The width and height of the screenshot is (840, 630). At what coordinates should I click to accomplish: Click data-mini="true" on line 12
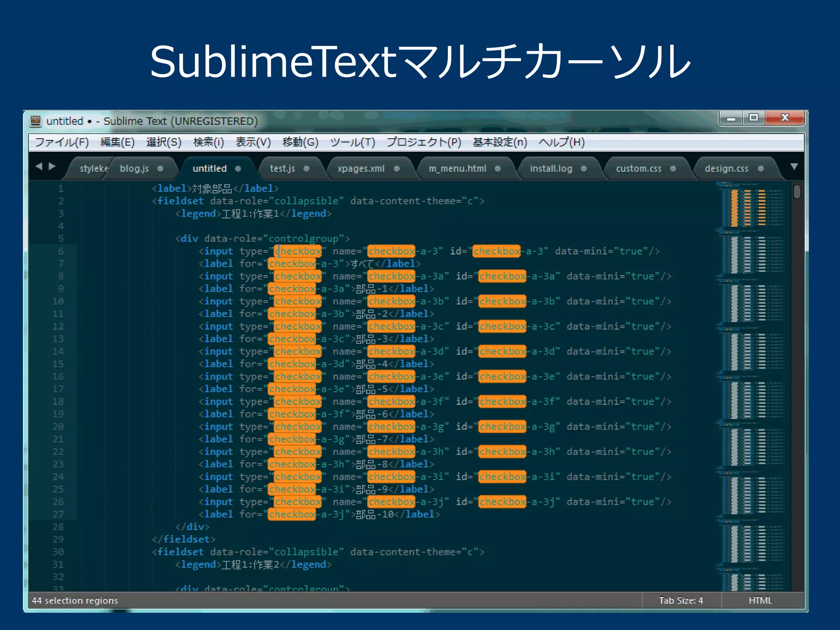613,326
